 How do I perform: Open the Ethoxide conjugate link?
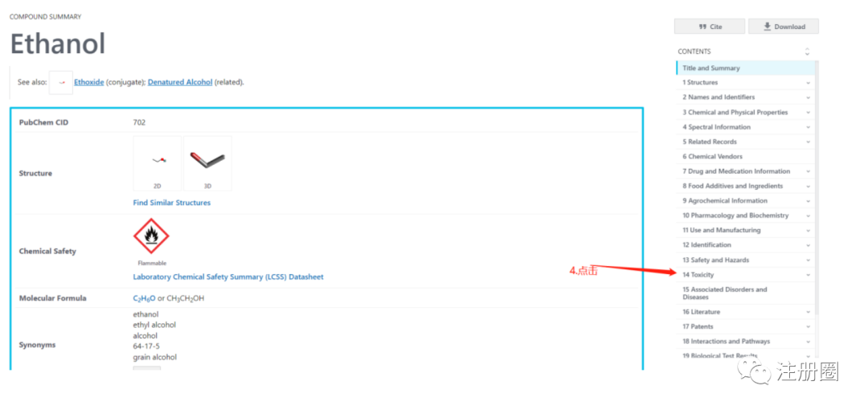click(x=88, y=82)
